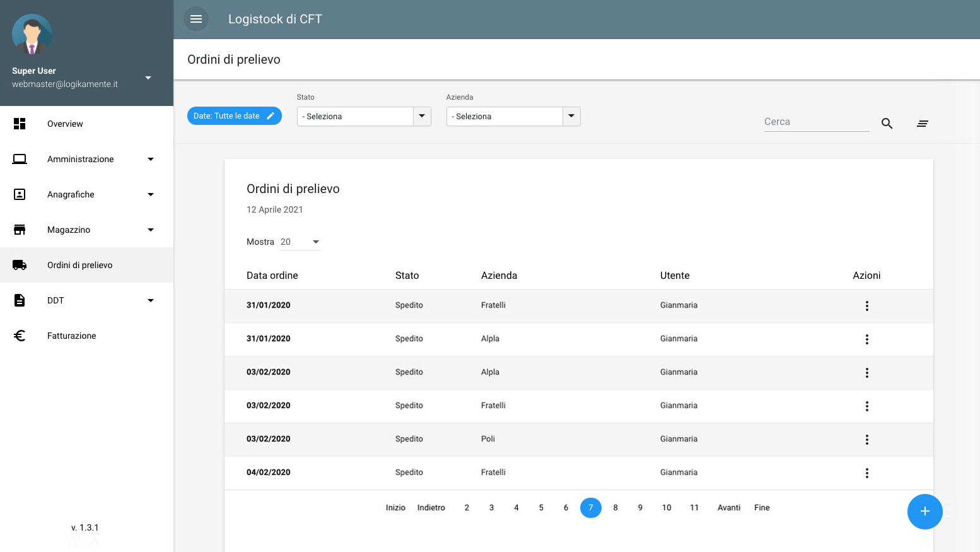Click the search magnifier icon

click(887, 124)
